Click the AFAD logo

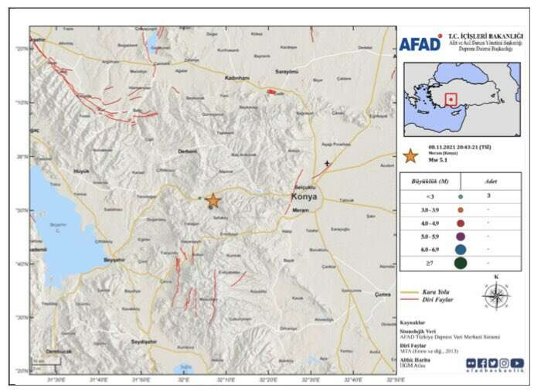coord(420,43)
